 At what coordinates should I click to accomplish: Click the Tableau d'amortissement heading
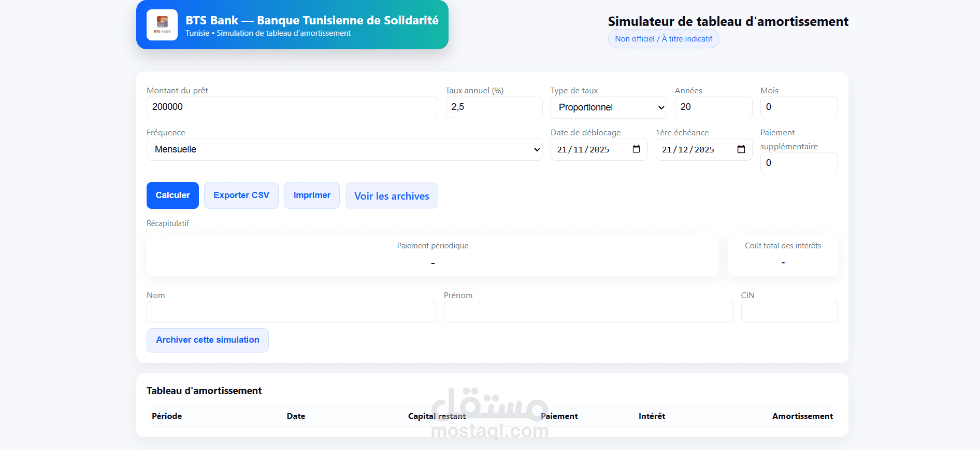tap(204, 391)
